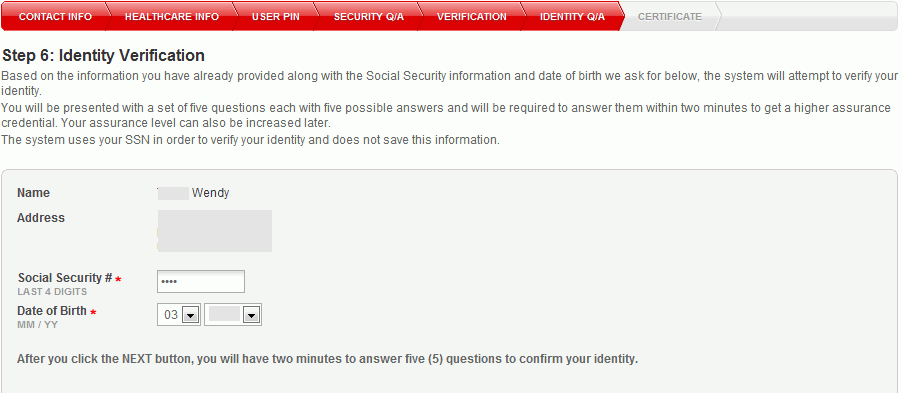Viewport: 902px width, 393px height.
Task: Open the birth year dropdown
Action: 233,315
